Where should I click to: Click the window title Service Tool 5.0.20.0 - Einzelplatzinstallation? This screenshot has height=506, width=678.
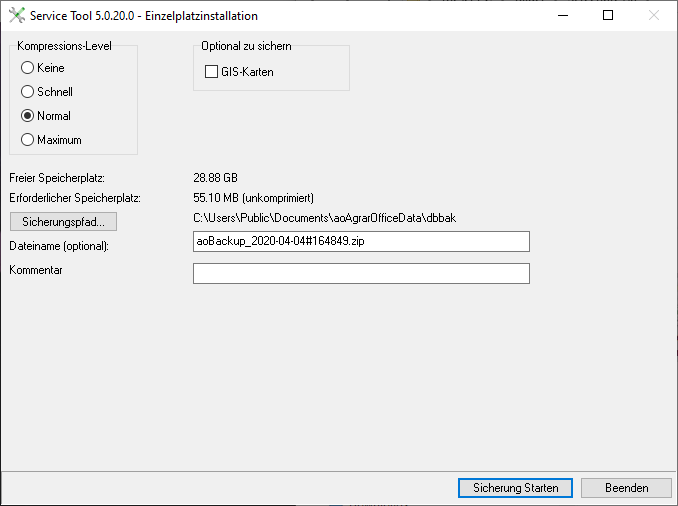point(144,16)
